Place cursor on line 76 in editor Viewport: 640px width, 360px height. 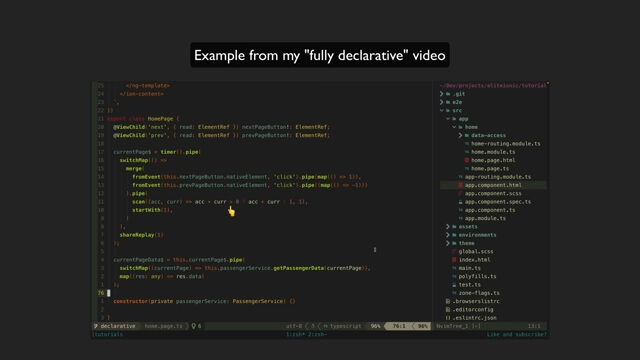(109, 293)
